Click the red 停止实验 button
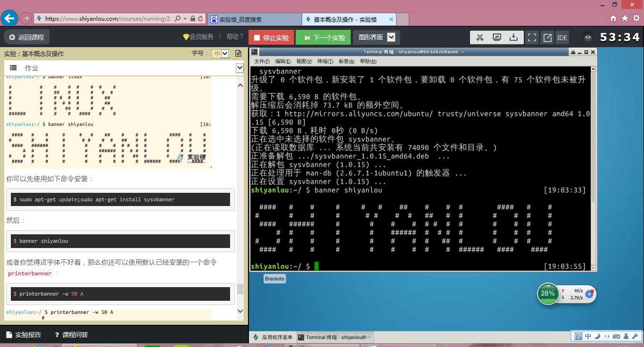The image size is (644, 347). coord(272,38)
